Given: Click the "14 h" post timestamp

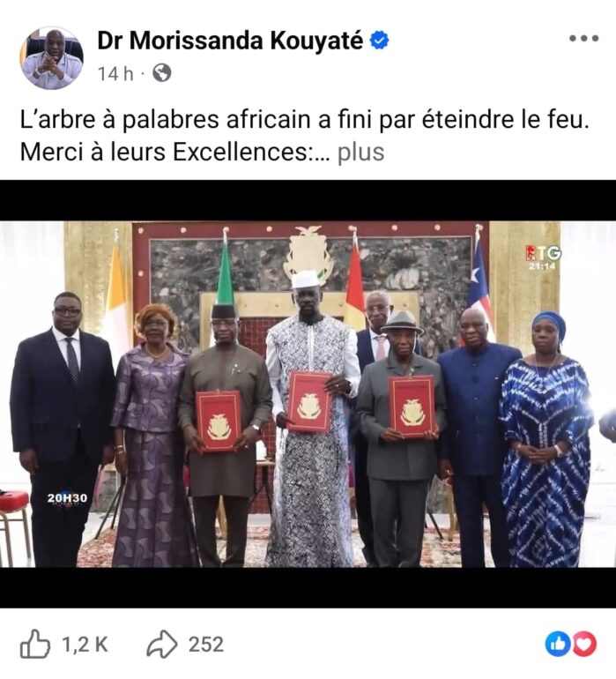Looking at the screenshot, I should pos(115,73).
